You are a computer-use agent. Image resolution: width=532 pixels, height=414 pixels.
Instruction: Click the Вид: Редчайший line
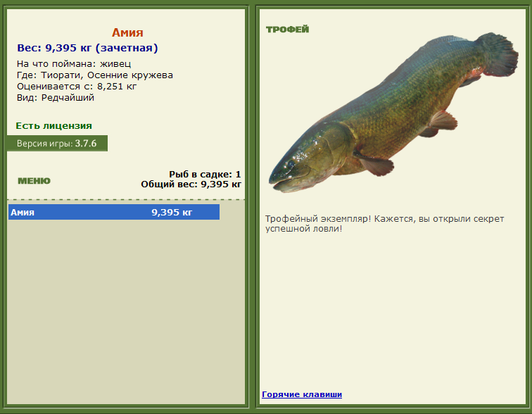click(56, 98)
